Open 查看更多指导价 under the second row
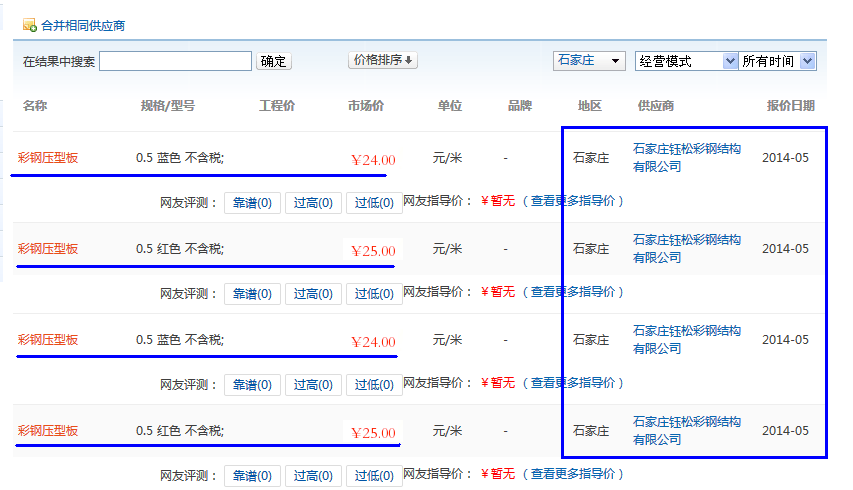853x490 pixels. (573, 291)
